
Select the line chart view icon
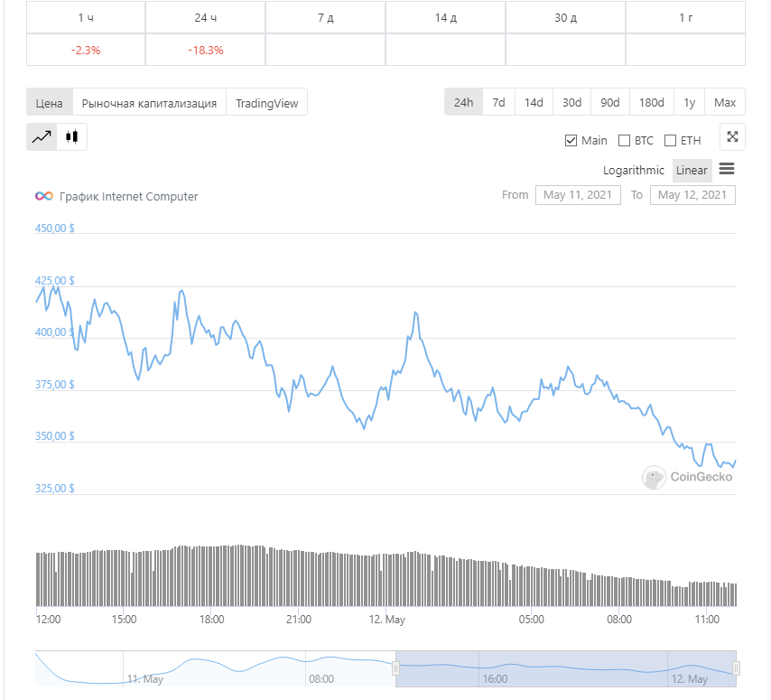[x=42, y=136]
